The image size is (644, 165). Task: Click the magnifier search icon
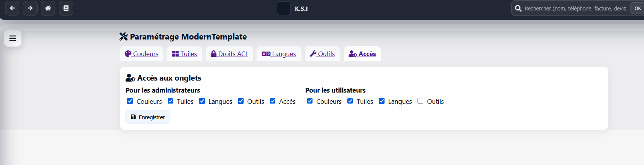tap(518, 9)
